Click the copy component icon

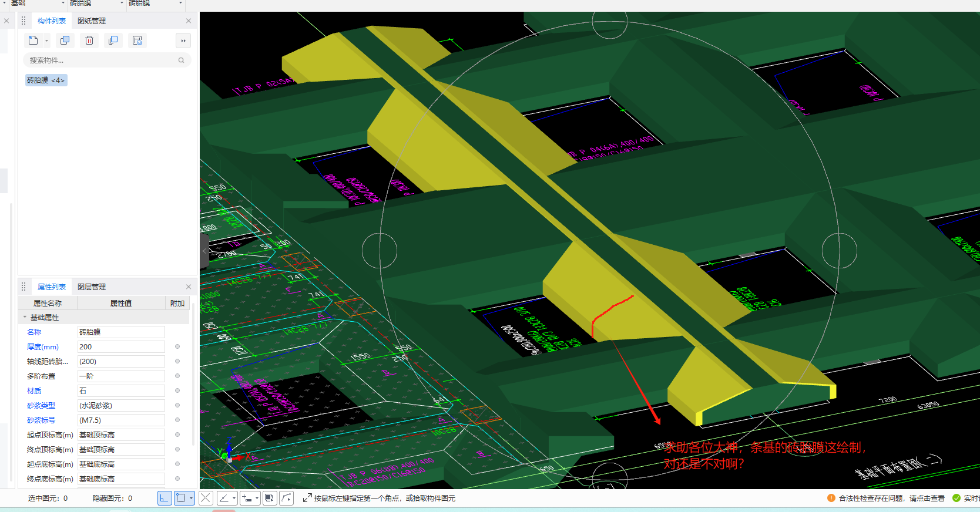pyautogui.click(x=65, y=41)
